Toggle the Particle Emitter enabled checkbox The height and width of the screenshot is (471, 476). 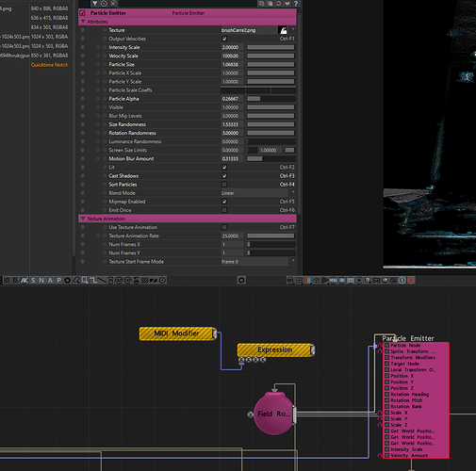[82, 13]
